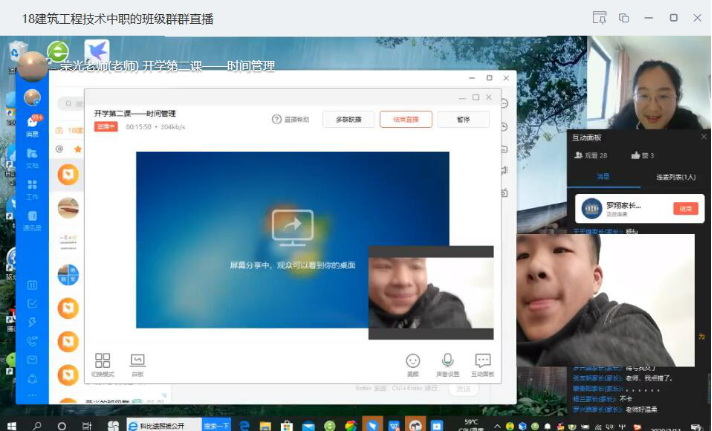The width and height of the screenshot is (712, 431).
Task: Open the 白板 whiteboard tool
Action: point(138,362)
